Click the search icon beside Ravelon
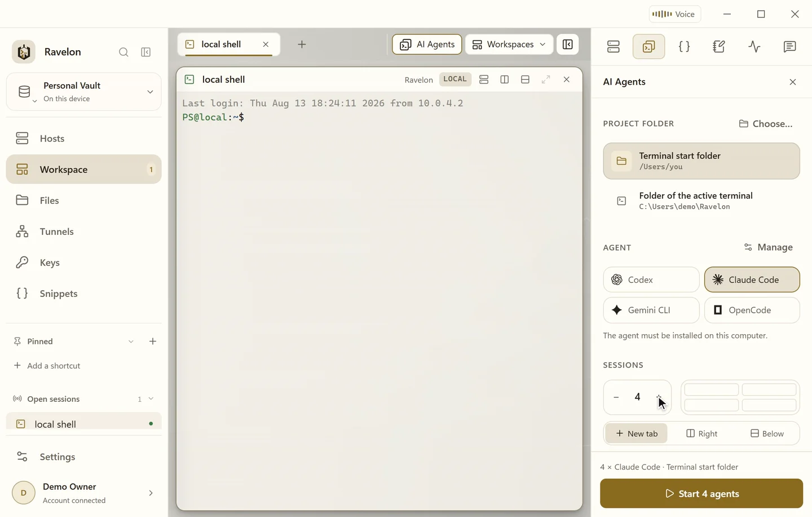Image resolution: width=812 pixels, height=517 pixels. point(123,52)
